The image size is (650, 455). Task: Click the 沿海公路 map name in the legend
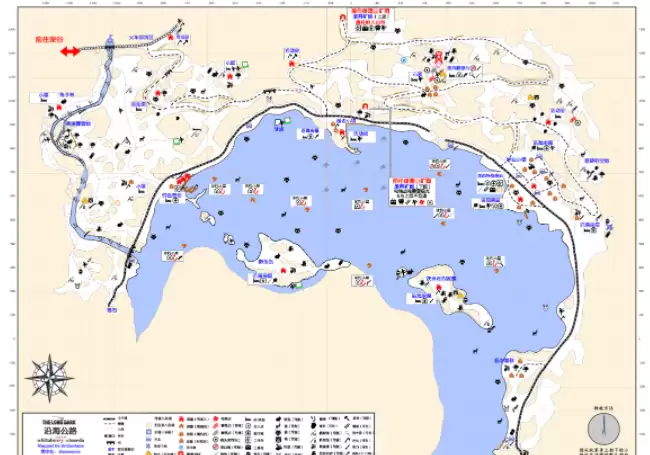coord(48,432)
